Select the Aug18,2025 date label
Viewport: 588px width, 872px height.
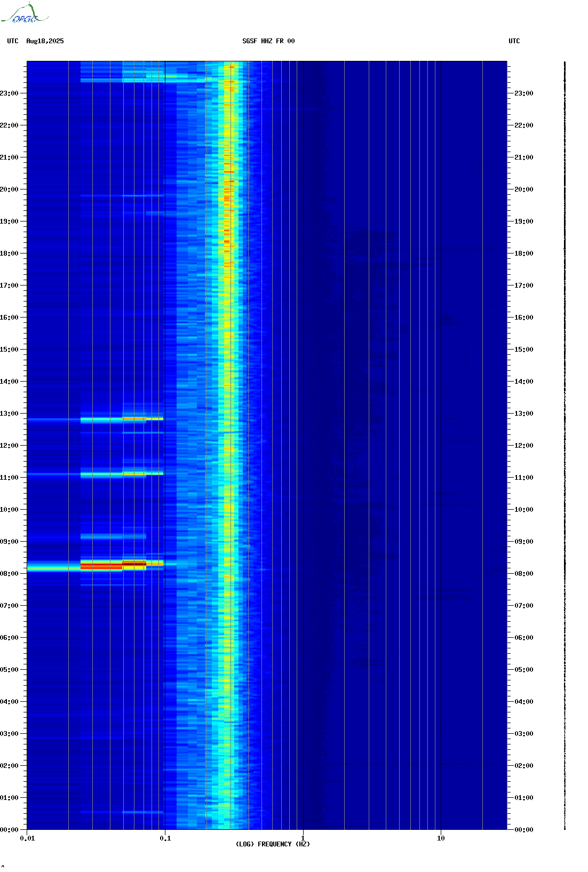pyautogui.click(x=45, y=41)
